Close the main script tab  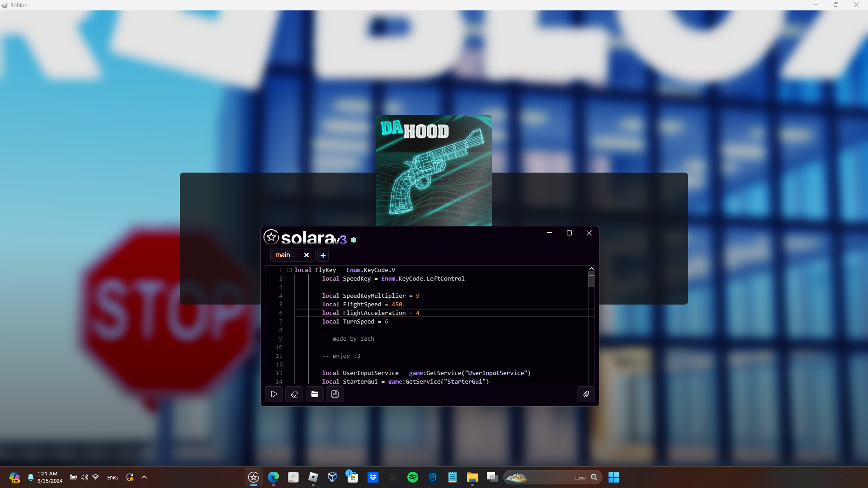(x=307, y=255)
